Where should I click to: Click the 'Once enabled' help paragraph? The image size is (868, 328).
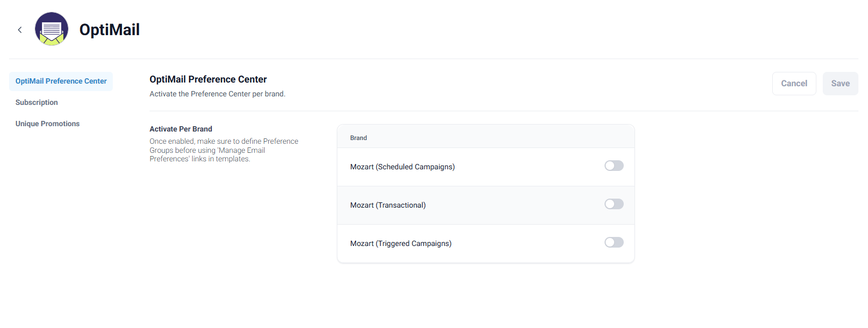coord(224,150)
